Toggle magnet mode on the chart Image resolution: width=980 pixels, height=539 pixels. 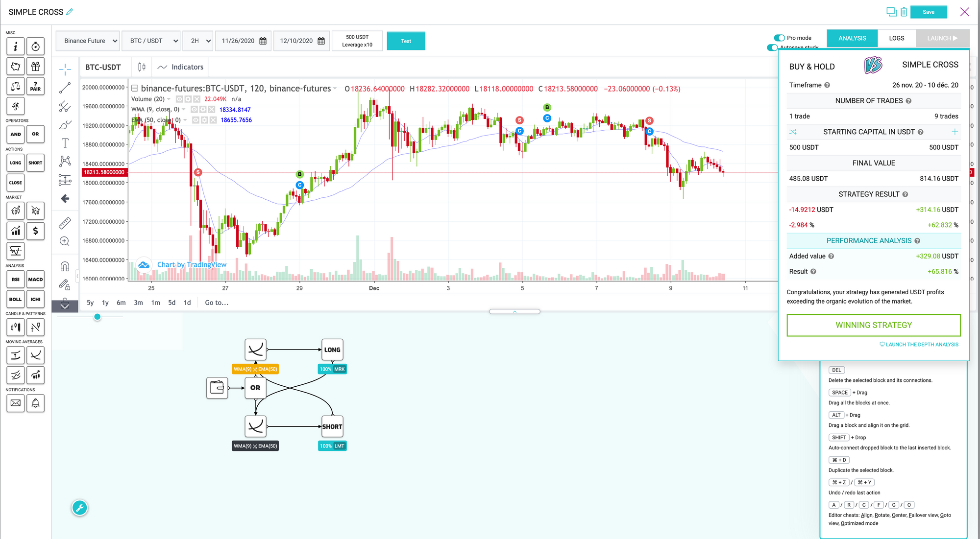[65, 266]
